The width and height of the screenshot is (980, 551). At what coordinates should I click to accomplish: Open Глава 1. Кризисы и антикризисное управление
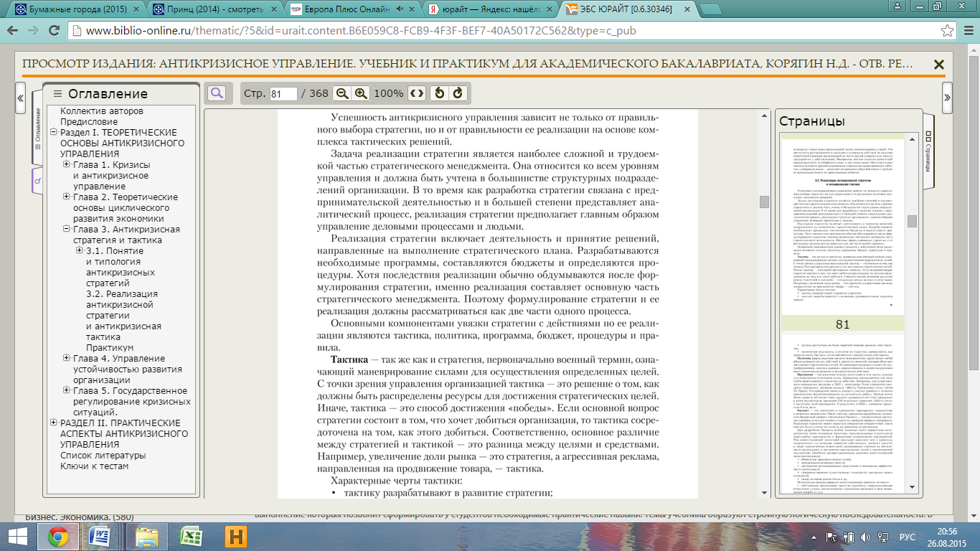click(111, 176)
